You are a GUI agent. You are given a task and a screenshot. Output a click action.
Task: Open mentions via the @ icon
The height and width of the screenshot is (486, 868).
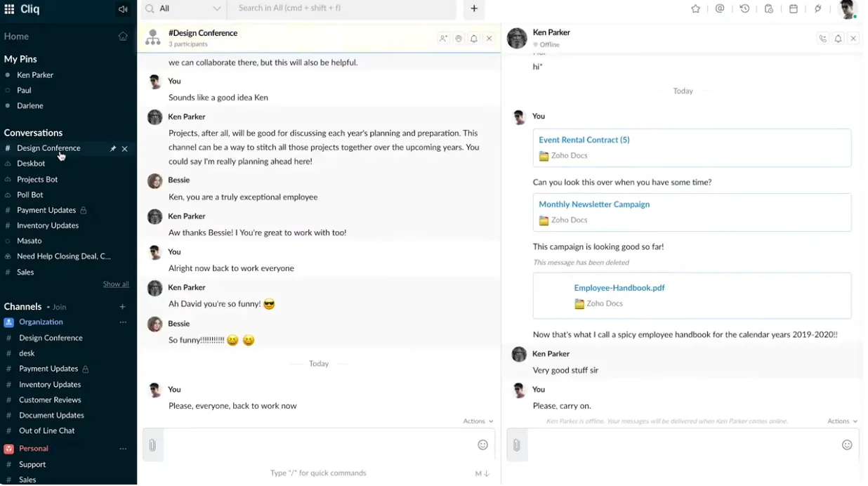[x=720, y=9]
